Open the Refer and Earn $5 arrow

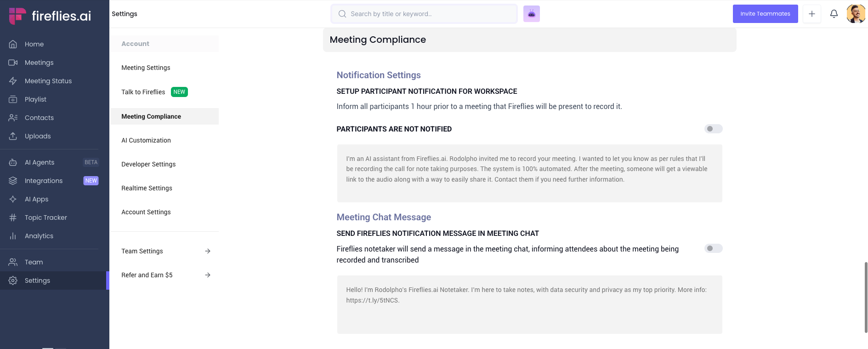(x=208, y=275)
